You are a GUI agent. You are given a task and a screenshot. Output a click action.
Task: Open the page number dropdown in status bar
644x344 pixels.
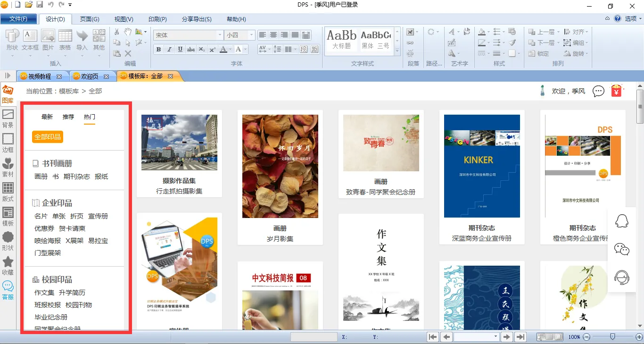click(495, 337)
